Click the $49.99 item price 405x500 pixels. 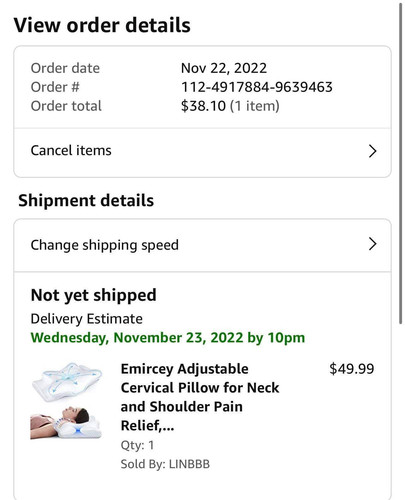pyautogui.click(x=352, y=369)
